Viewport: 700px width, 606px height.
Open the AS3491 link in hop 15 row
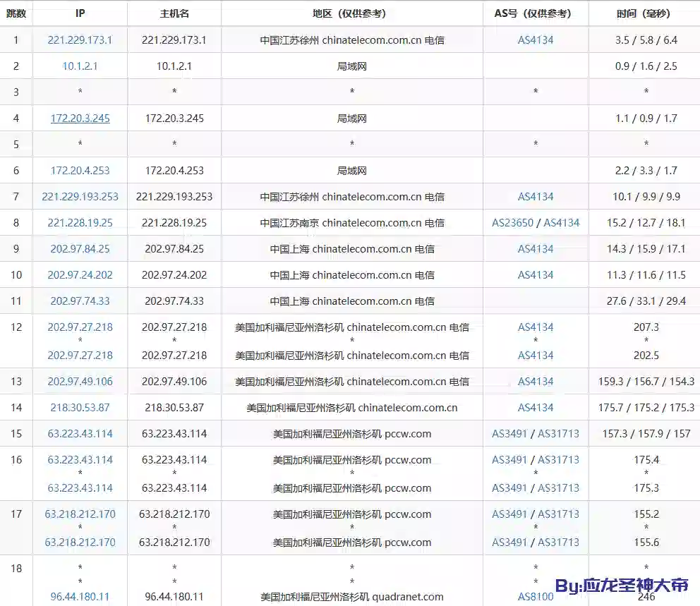click(x=509, y=434)
